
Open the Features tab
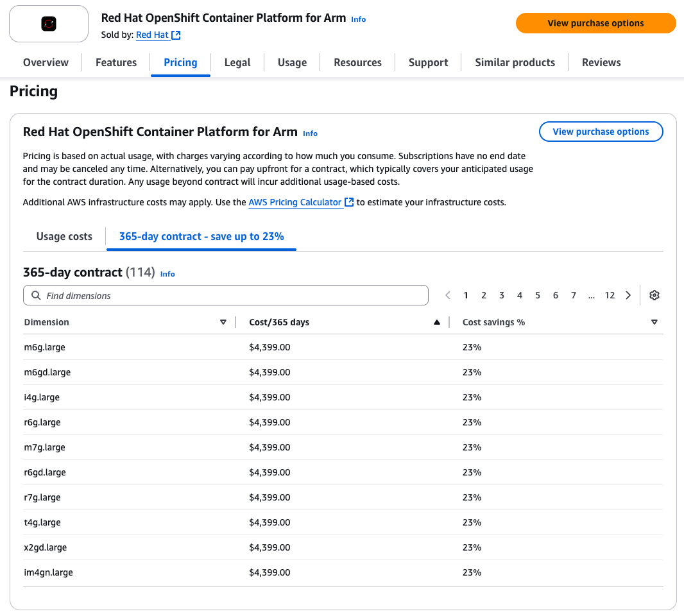click(116, 62)
